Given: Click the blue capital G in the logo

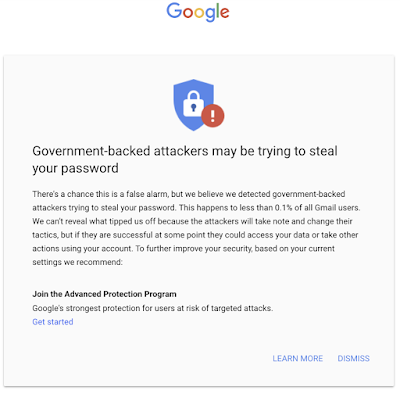Looking at the screenshot, I should [174, 10].
